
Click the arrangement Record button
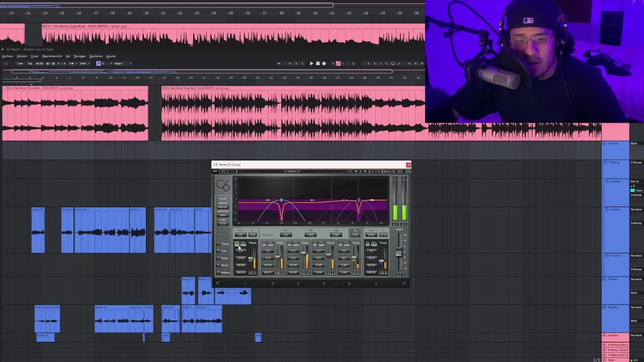[324, 63]
